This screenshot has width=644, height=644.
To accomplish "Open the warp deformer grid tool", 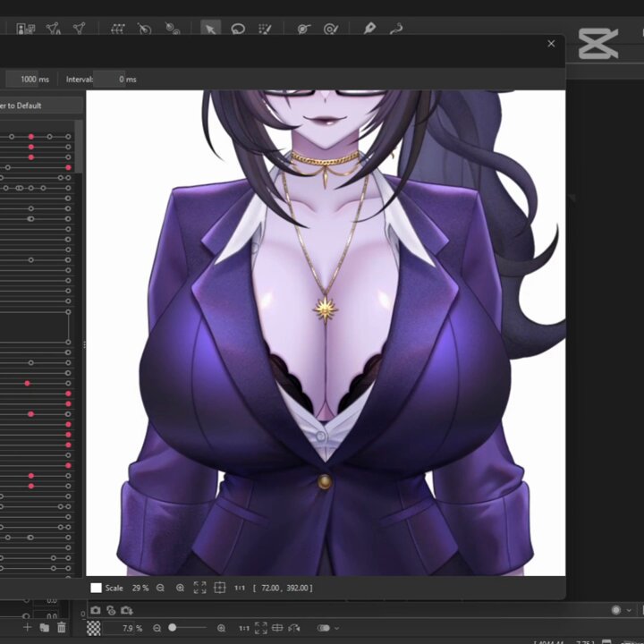I will tap(118, 29).
